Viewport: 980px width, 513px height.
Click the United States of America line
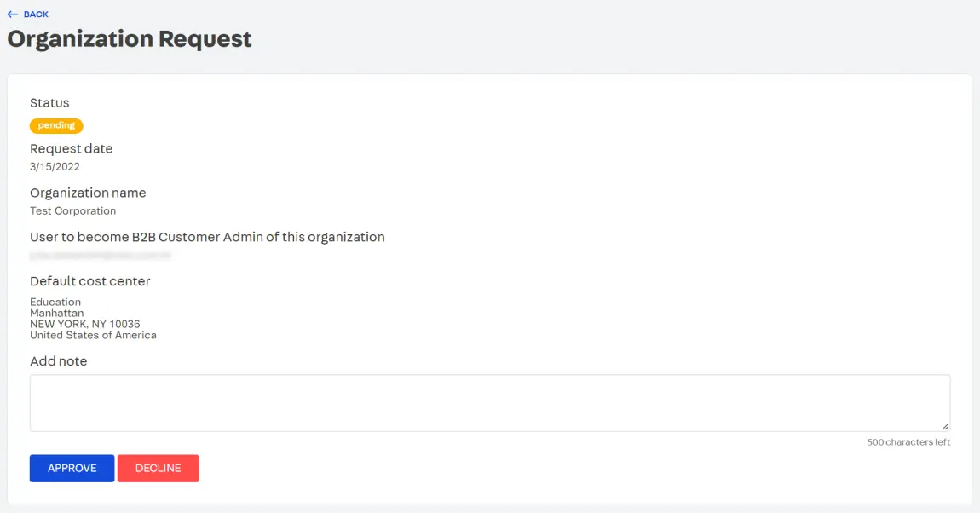pyautogui.click(x=93, y=335)
